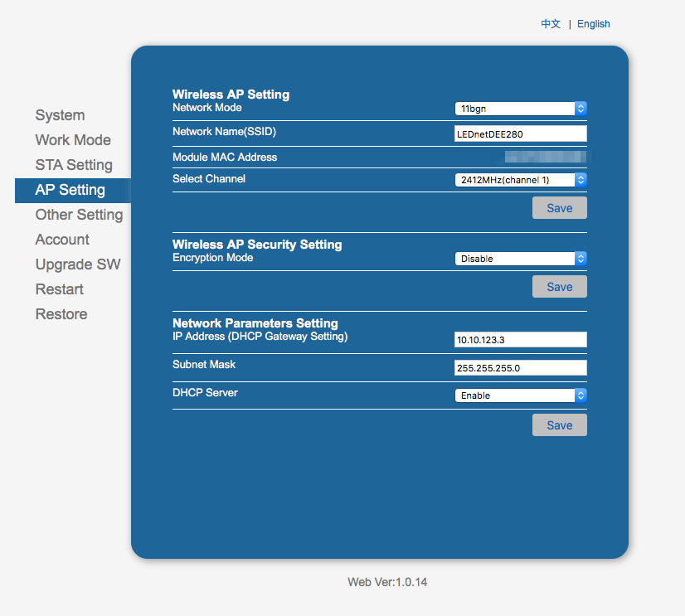Click the Network Parameters Setting heading
Viewport: 685px width, 616px height.
pos(255,323)
